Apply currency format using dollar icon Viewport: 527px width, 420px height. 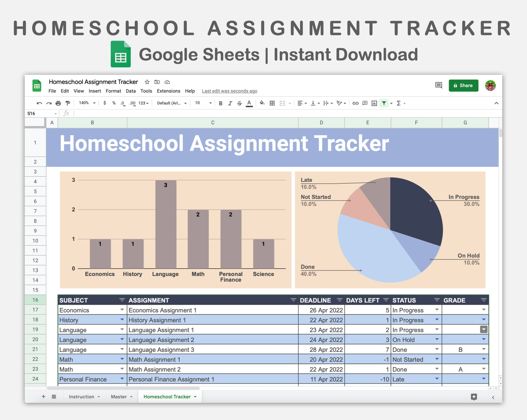coord(105,103)
